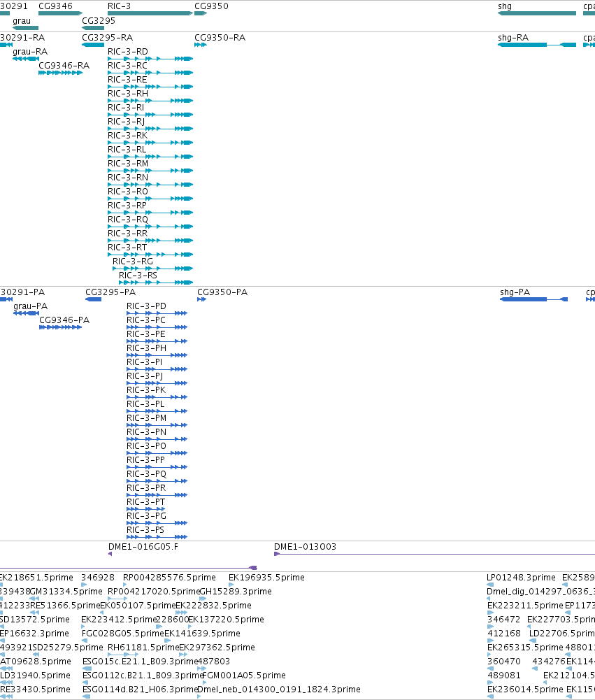The height and width of the screenshot is (700, 595).
Task: Open the DME1-013003 feature label
Action: pyautogui.click(x=305, y=547)
